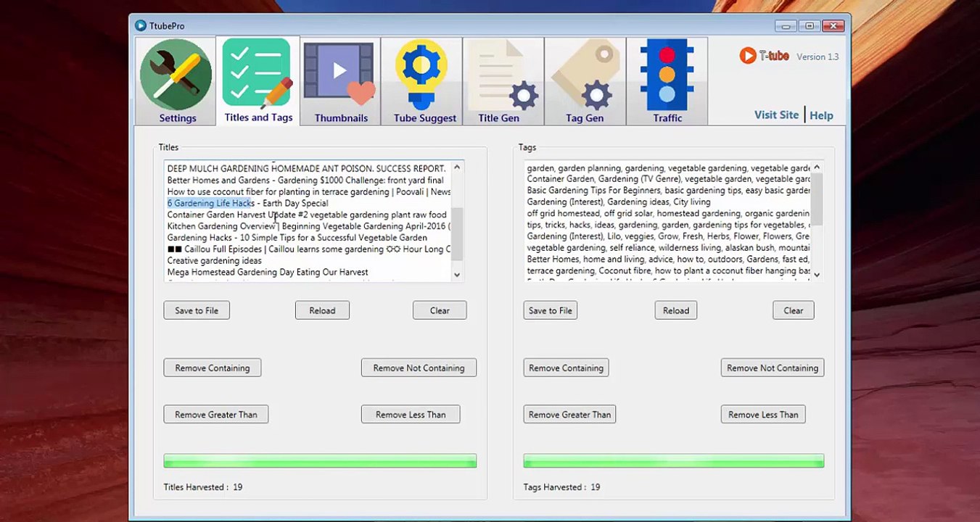Click Remove Not Containing under Titles
Image resolution: width=980 pixels, height=522 pixels.
419,368
